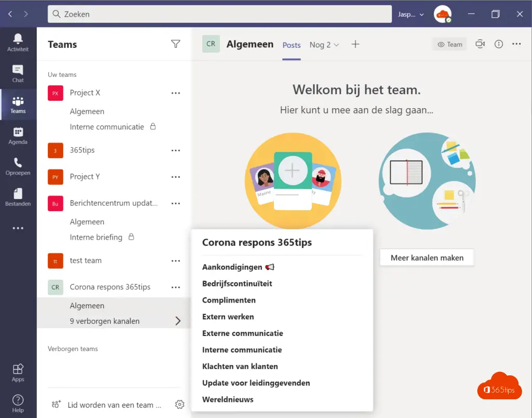The width and height of the screenshot is (532, 418).
Task: Click the profile avatar picture
Action: tap(443, 14)
